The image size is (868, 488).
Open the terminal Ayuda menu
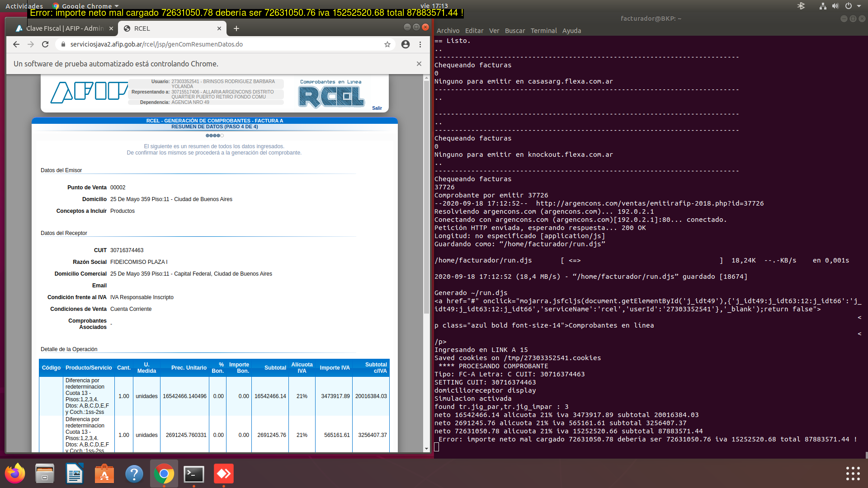[571, 31]
